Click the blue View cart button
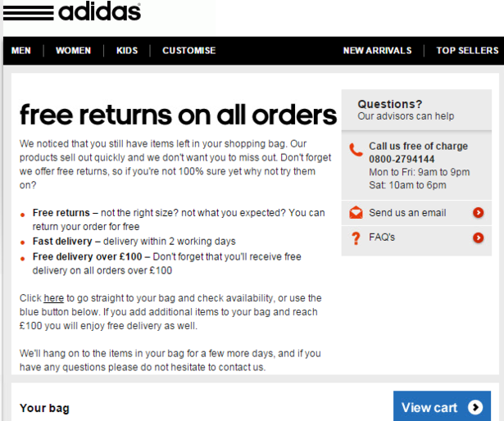The image size is (504, 421). point(442,406)
